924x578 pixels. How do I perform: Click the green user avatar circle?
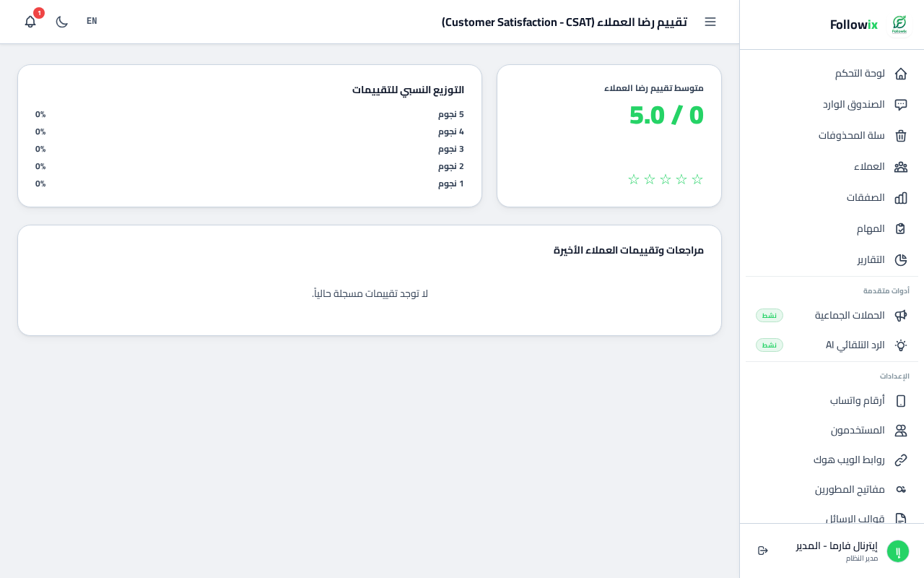pos(898,551)
